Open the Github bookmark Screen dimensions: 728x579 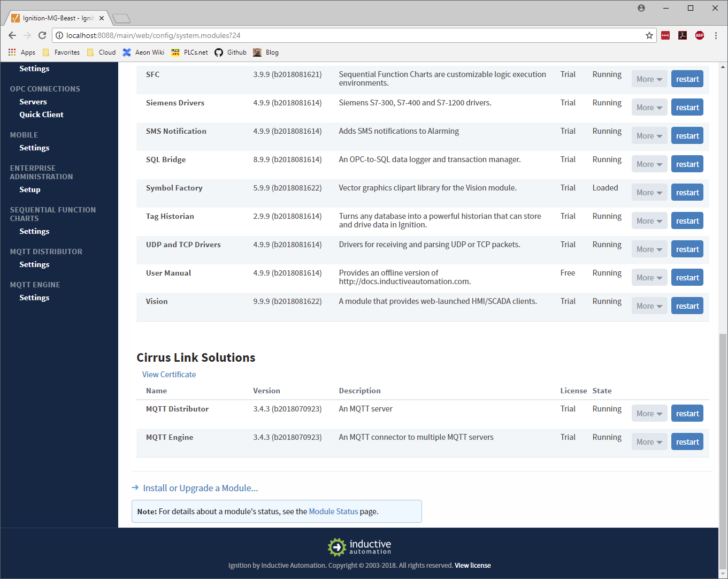click(x=231, y=52)
